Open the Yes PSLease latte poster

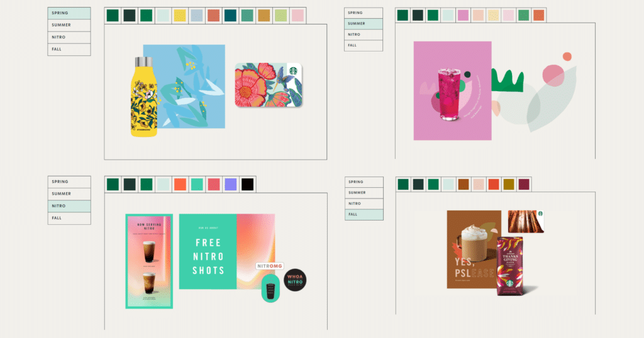click(x=473, y=249)
